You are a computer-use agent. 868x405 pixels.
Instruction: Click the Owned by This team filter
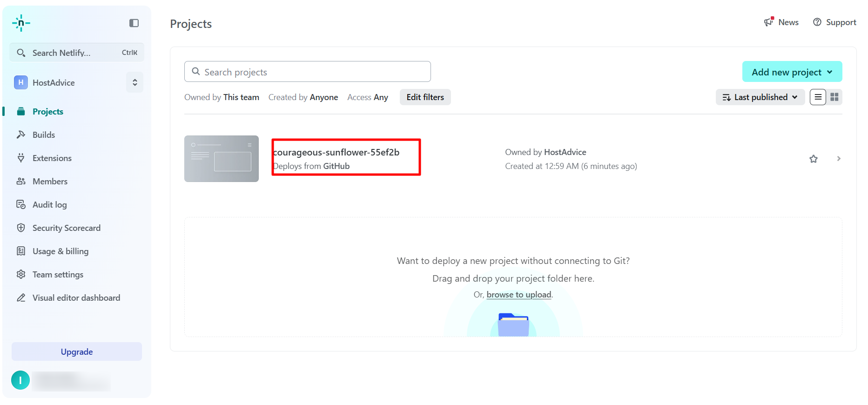coord(222,97)
